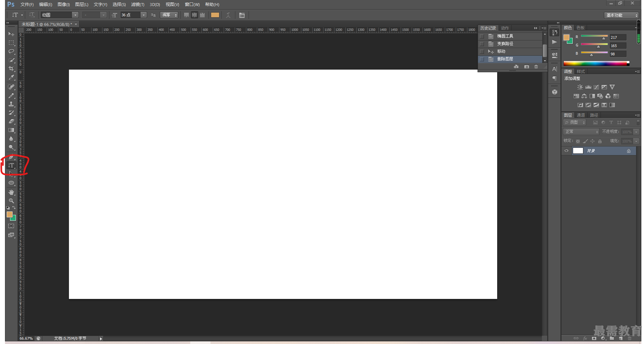This screenshot has width=644, height=344.
Task: Click the zoom percentage field 66.67%
Action: (x=26, y=338)
